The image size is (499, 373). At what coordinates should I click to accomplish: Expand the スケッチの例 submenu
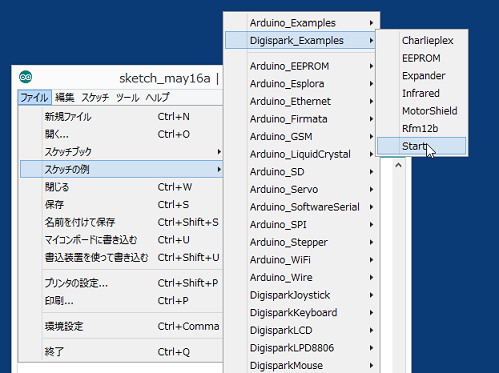click(121, 169)
